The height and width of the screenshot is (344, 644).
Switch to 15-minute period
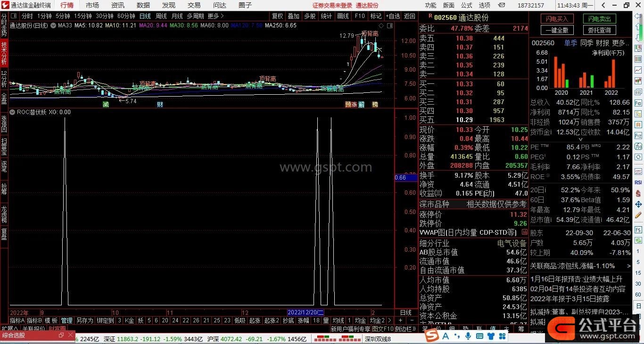83,16
